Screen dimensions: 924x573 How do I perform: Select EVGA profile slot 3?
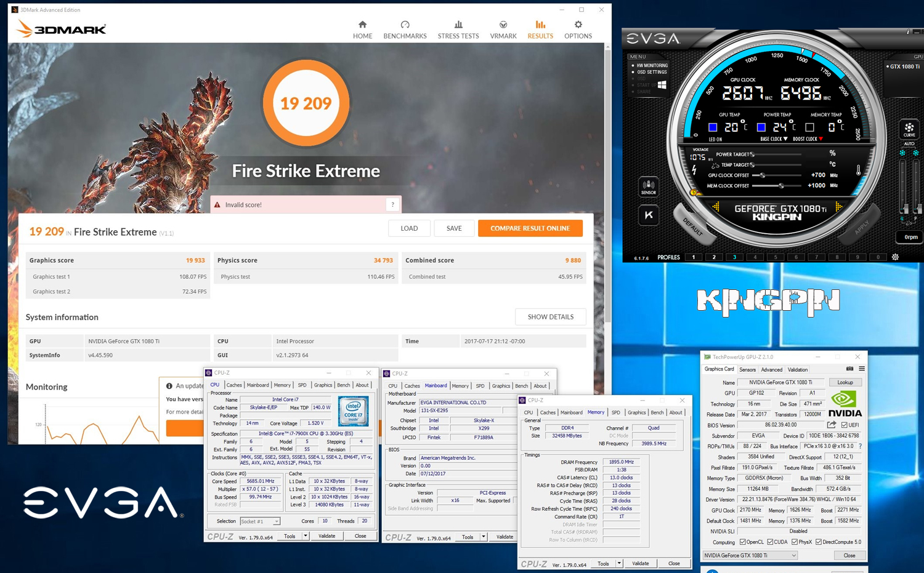click(x=734, y=257)
